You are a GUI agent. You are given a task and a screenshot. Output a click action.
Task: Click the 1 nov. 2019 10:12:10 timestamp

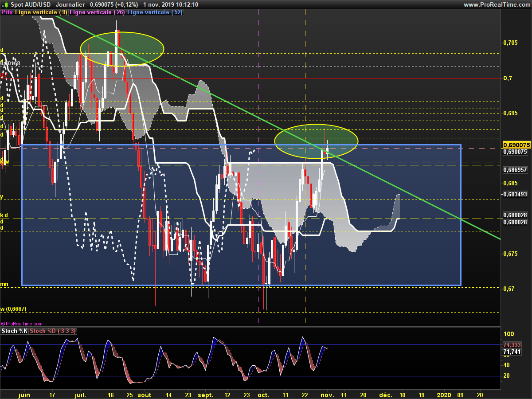(171, 4)
